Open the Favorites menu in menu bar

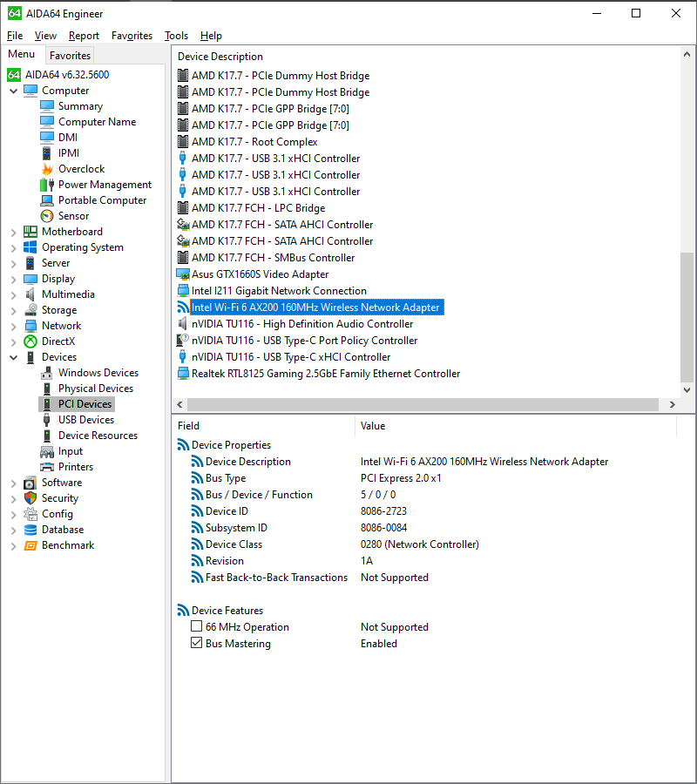(132, 36)
